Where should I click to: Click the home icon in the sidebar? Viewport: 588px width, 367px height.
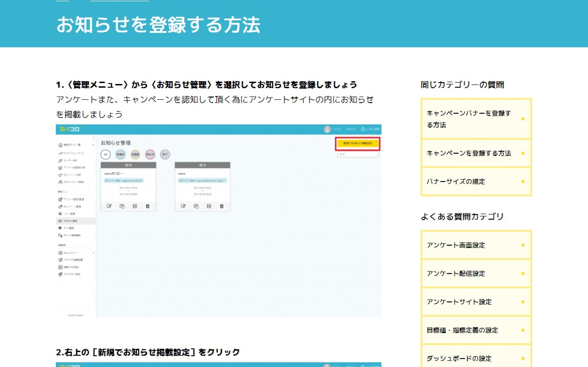point(60,145)
